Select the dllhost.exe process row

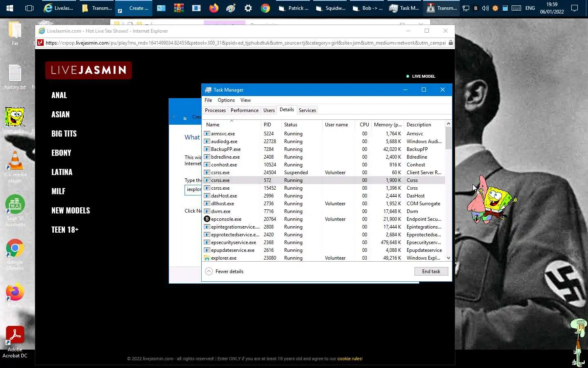pyautogui.click(x=324, y=204)
